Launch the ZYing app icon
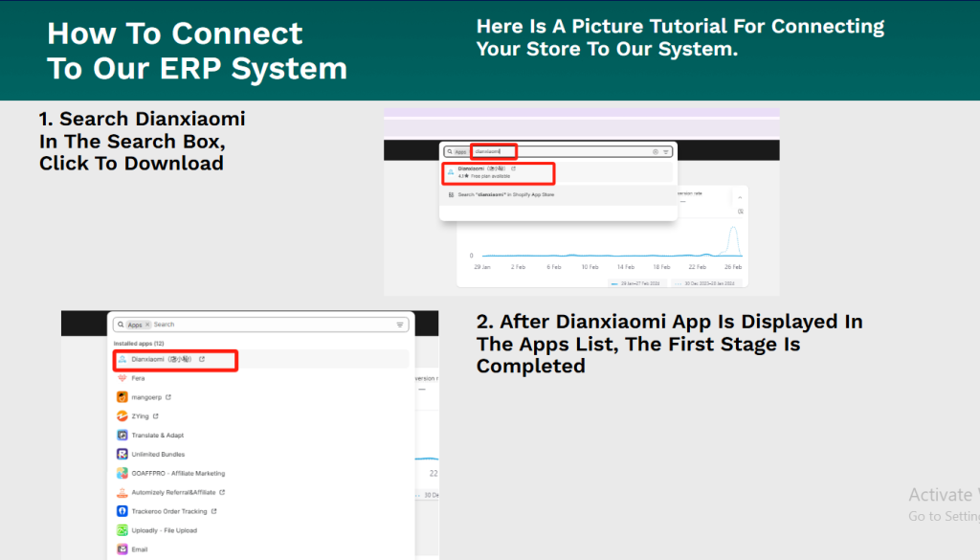The height and width of the screenshot is (560, 980). pyautogui.click(x=122, y=416)
